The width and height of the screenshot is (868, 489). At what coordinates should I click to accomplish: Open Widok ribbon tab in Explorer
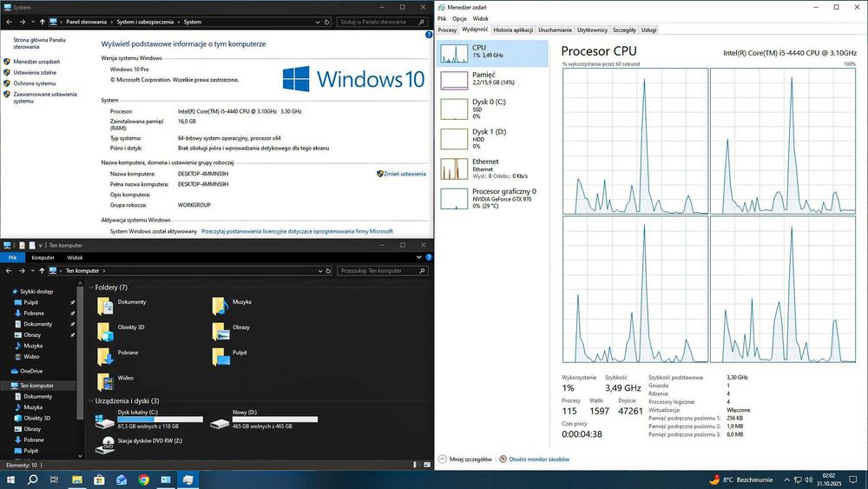[x=75, y=257]
